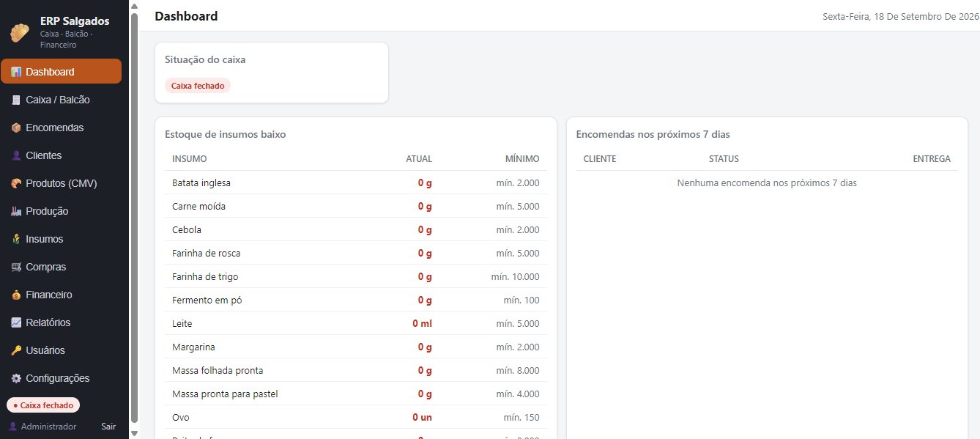Click the Usuários key icon

[16, 350]
